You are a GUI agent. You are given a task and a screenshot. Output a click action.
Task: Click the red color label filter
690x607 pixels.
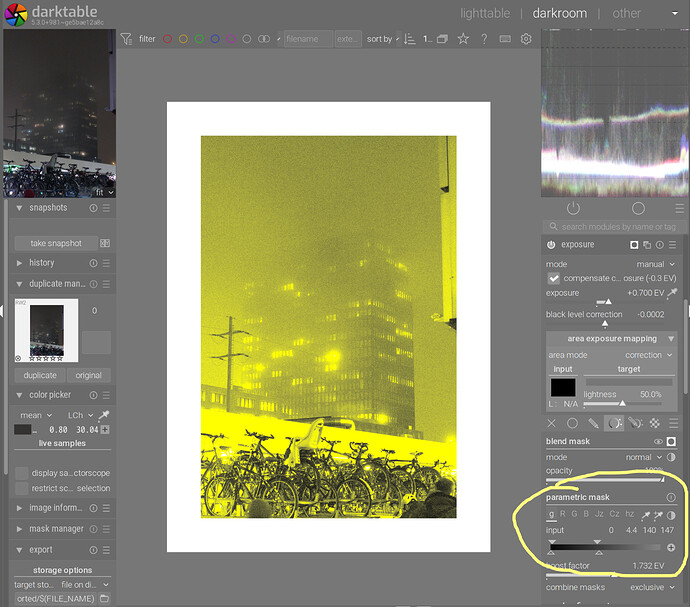coord(168,39)
